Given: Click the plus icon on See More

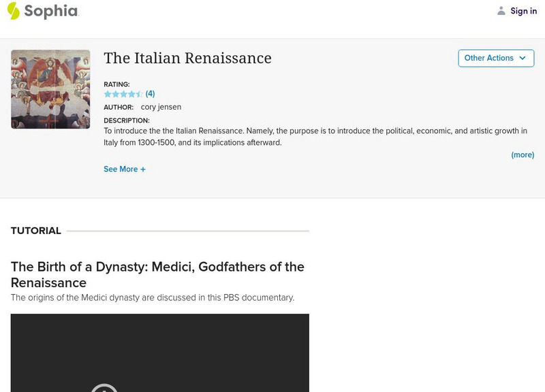Looking at the screenshot, I should tap(144, 168).
